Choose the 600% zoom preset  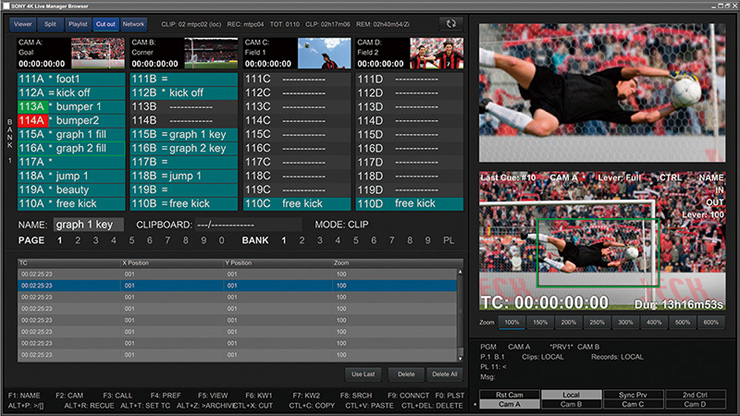pyautogui.click(x=711, y=322)
